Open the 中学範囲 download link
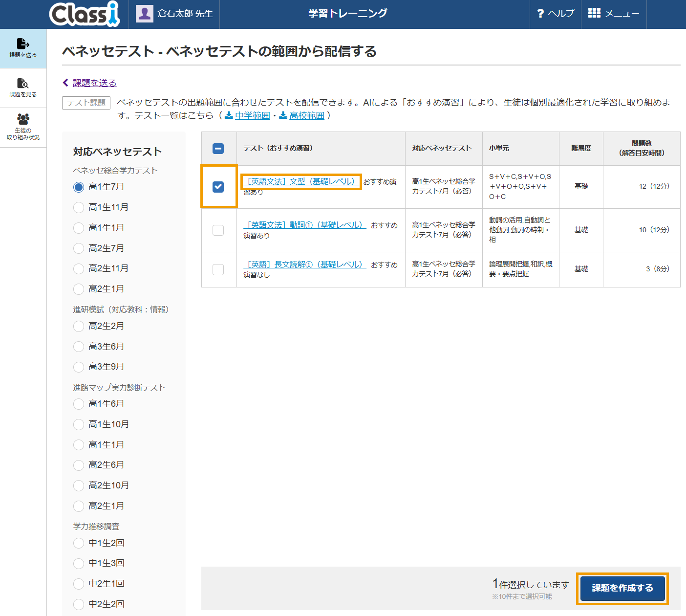Image resolution: width=686 pixels, height=616 pixels. click(x=253, y=115)
